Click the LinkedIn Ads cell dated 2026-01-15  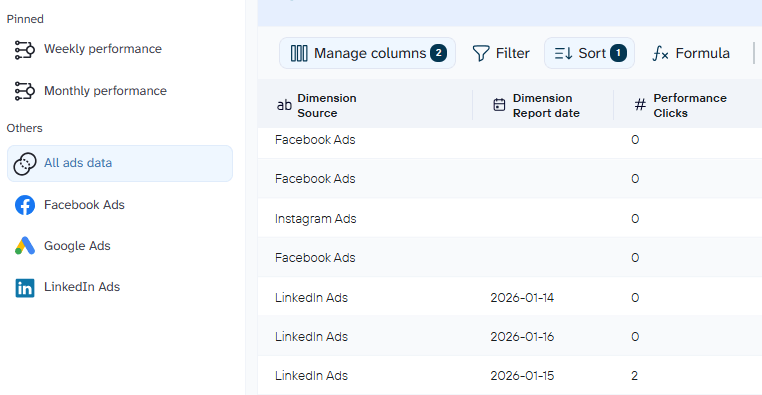point(312,376)
